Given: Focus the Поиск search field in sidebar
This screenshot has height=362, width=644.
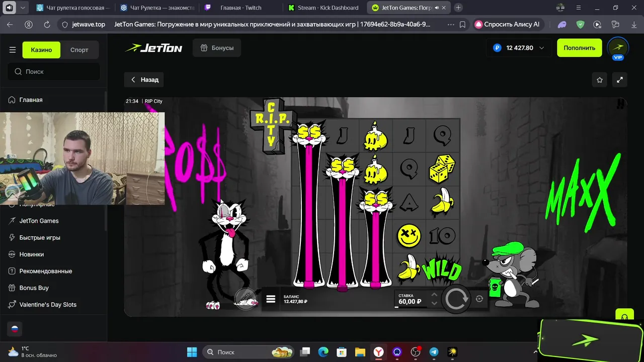Looking at the screenshot, I should click(x=54, y=71).
